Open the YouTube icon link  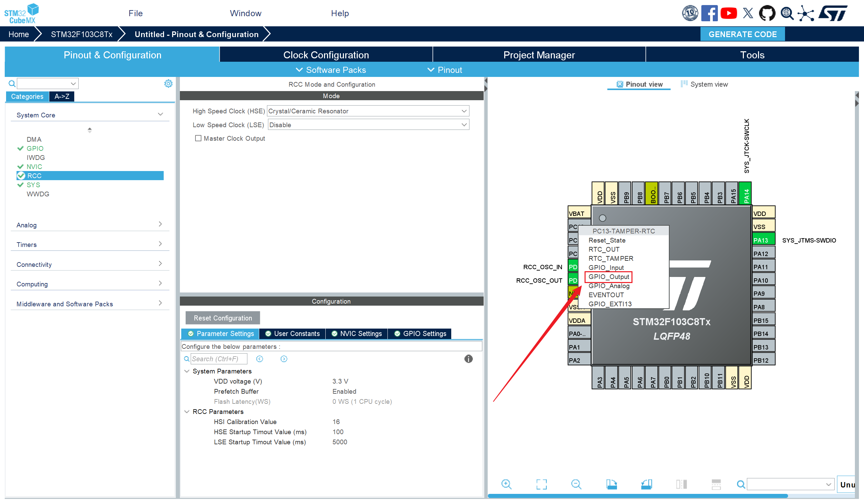coord(729,13)
